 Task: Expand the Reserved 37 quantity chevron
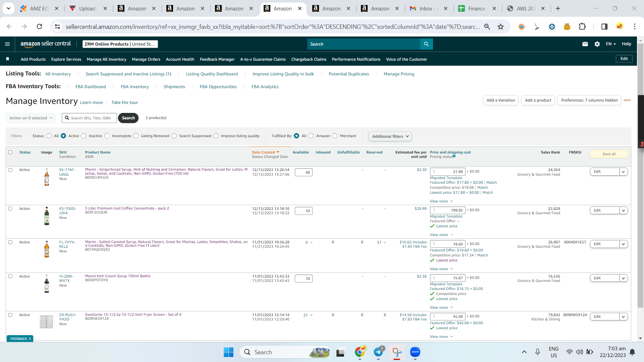tap(385, 242)
